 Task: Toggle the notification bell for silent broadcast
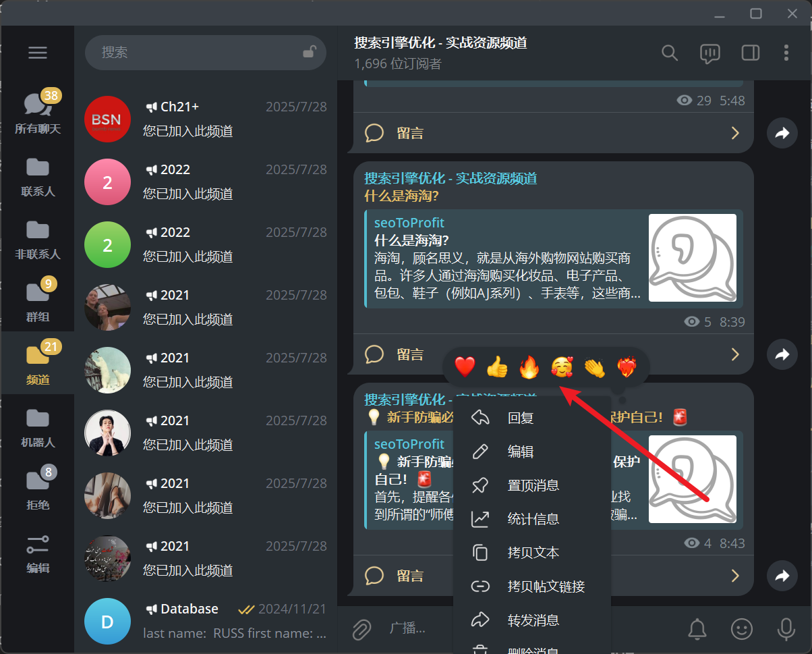click(x=697, y=629)
